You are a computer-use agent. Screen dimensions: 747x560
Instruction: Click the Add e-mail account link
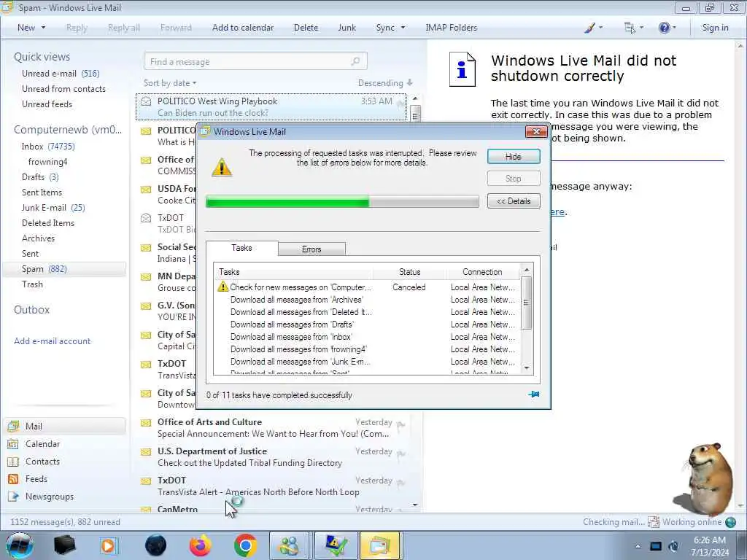click(53, 341)
